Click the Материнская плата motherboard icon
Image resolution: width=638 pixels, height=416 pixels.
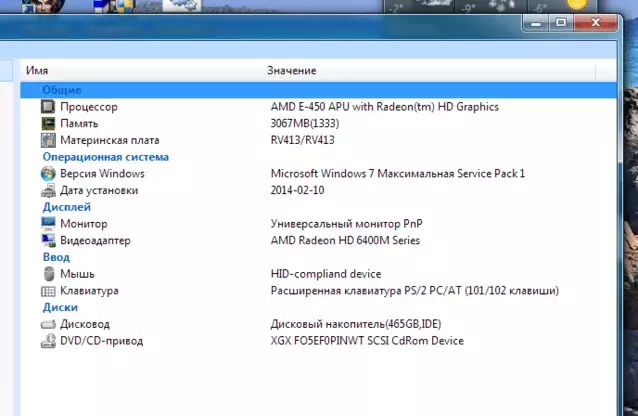[48, 140]
